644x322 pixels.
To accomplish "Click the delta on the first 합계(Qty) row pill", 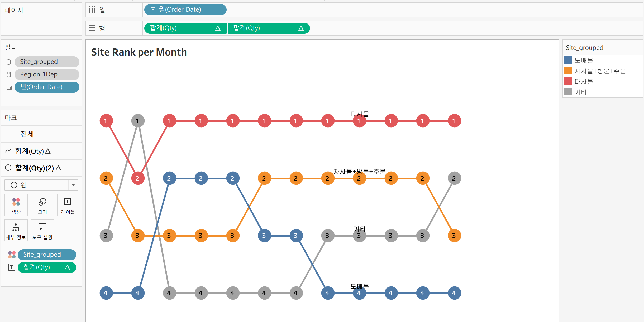I will click(218, 28).
